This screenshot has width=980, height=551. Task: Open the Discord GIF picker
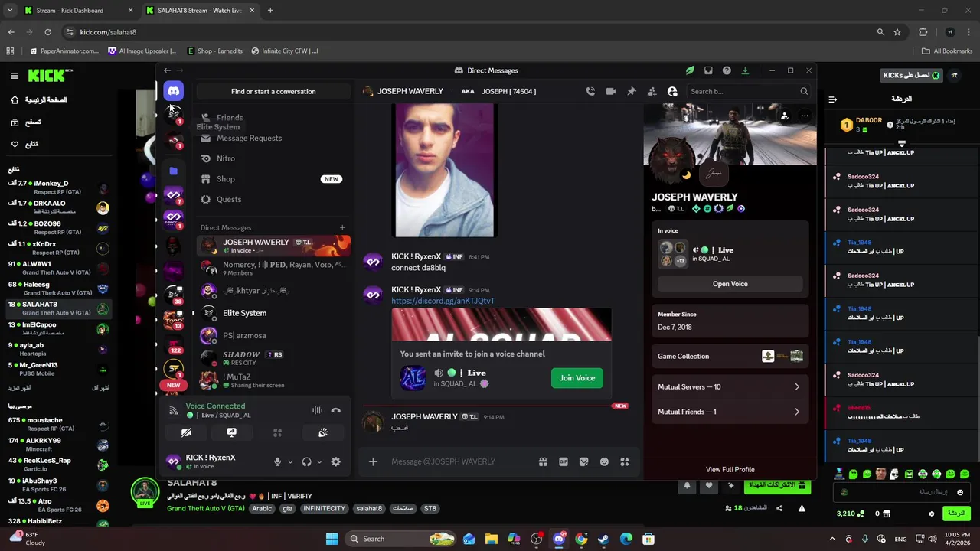[563, 461]
